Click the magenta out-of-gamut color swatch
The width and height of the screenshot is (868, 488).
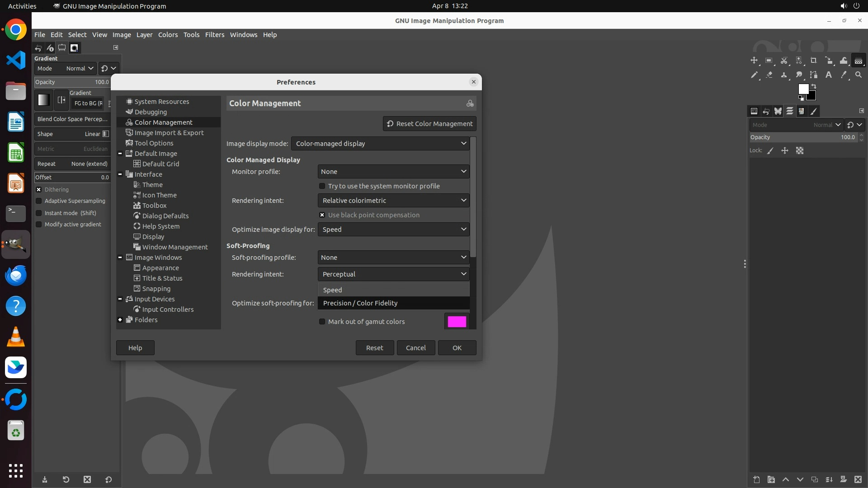point(457,322)
